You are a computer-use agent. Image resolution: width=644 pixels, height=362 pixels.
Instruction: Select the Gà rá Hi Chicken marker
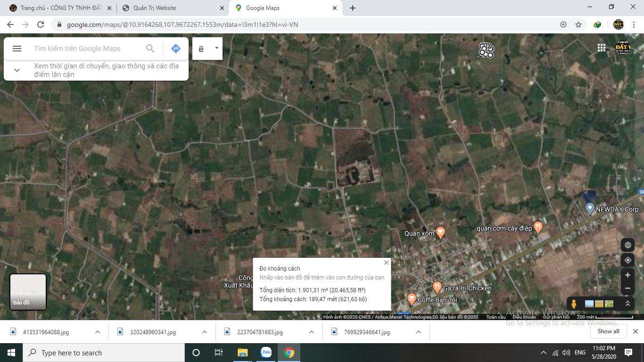point(437,288)
